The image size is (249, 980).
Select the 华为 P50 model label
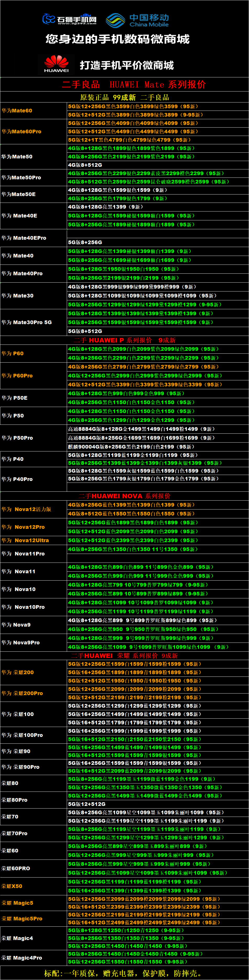[x=13, y=416]
